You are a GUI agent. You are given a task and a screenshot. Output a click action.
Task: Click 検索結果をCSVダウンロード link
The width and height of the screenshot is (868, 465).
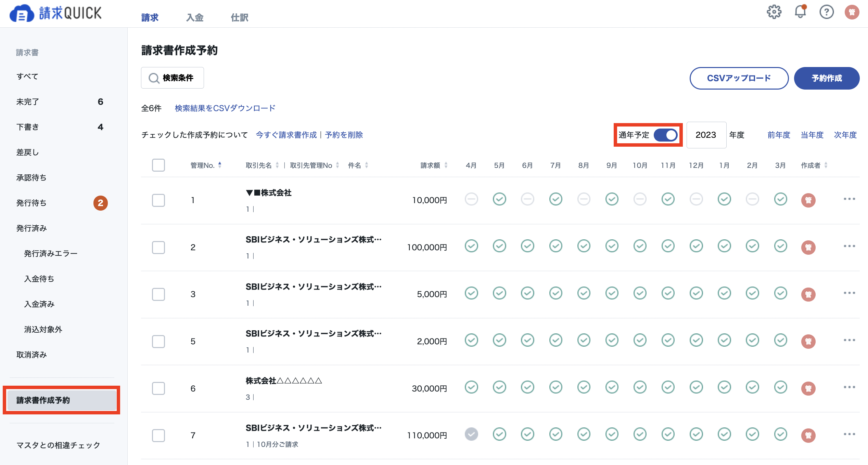click(x=225, y=108)
